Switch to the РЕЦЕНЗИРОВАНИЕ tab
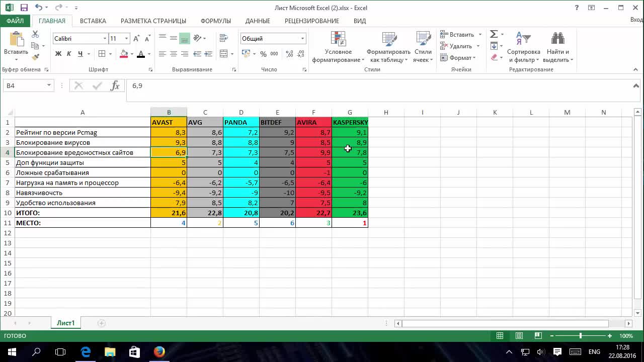 [312, 21]
